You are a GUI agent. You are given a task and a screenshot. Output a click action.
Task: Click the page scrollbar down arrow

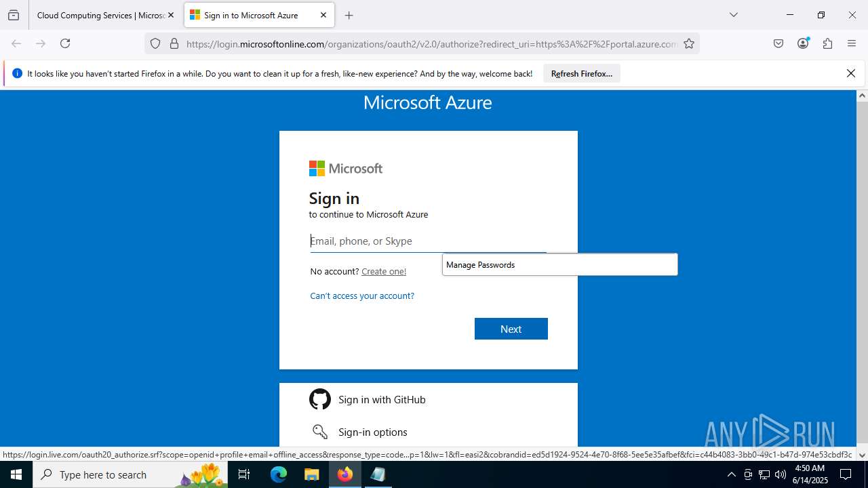862,455
